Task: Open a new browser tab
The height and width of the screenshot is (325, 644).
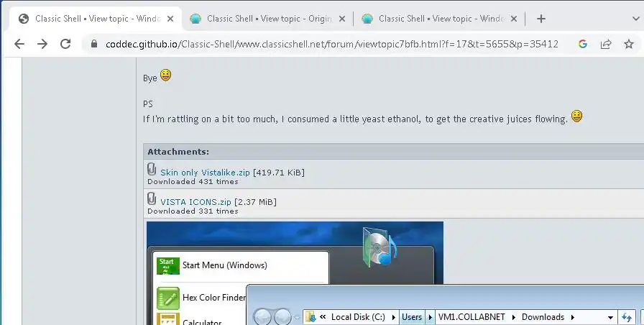Action: pos(541,19)
